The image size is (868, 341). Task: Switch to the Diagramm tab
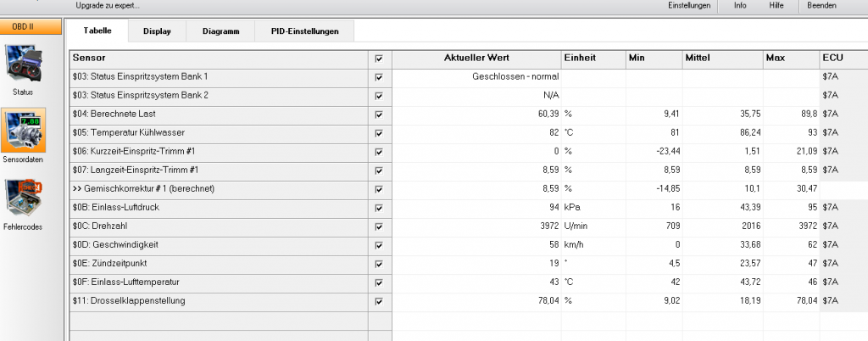221,31
